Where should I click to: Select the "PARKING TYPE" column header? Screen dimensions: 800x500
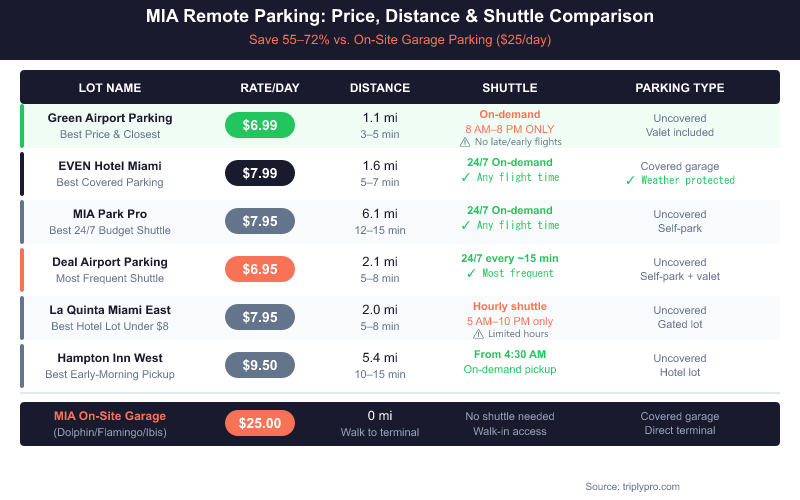(679, 88)
